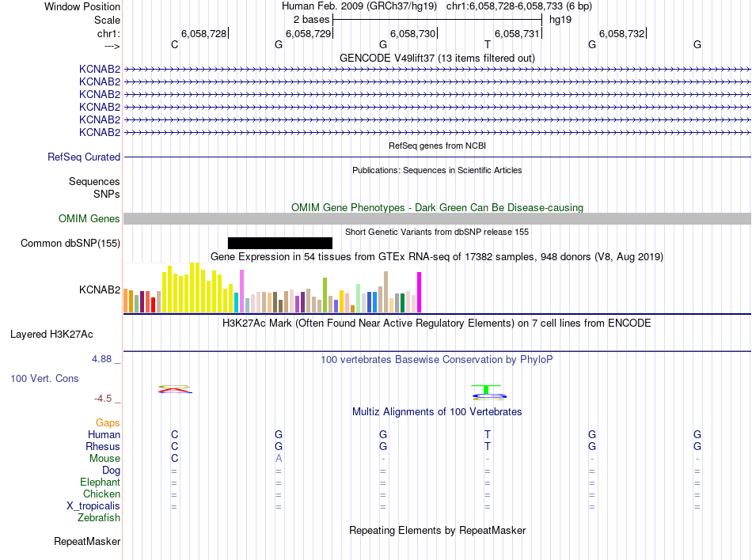Click the Gaps row label
752x560 pixels.
tap(108, 422)
